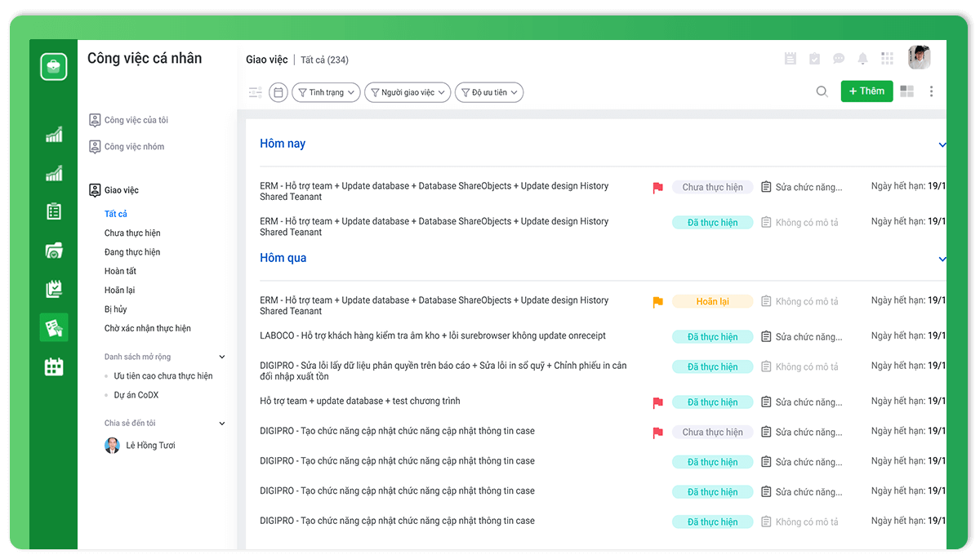Click the green Thêm button
The height and width of the screenshot is (555, 980).
[x=866, y=91]
